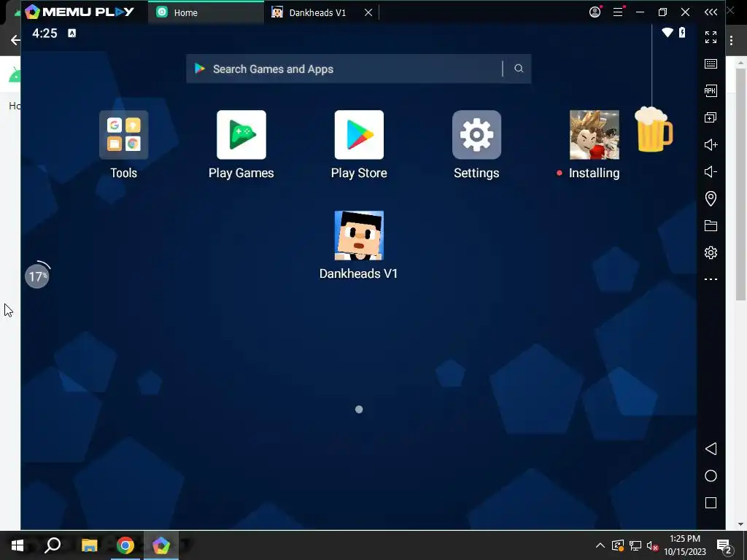Open the GPS location icon

point(711,198)
